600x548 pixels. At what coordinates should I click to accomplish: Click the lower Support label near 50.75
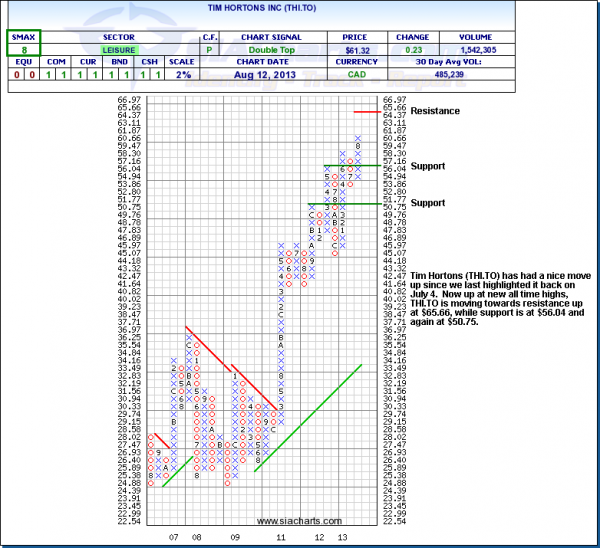coord(427,202)
